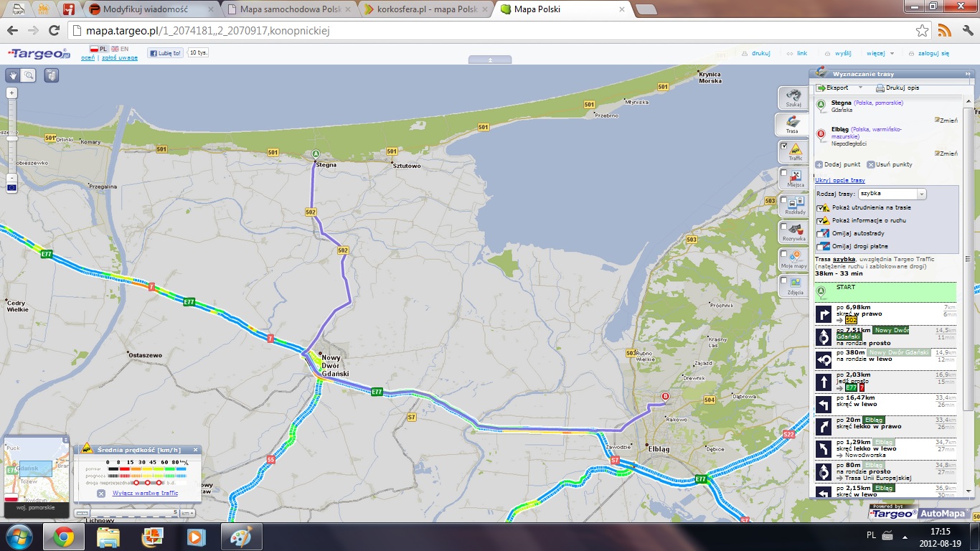This screenshot has width=980, height=551.
Task: Click the Traffic warning sign icon
Action: tap(796, 149)
